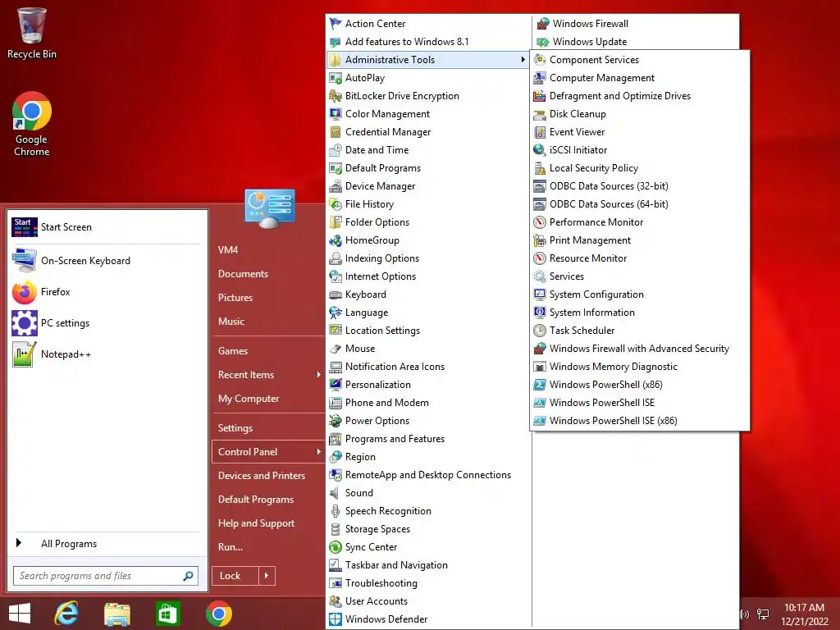Click the PC settings gear icon
The height and width of the screenshot is (630, 840).
click(24, 323)
